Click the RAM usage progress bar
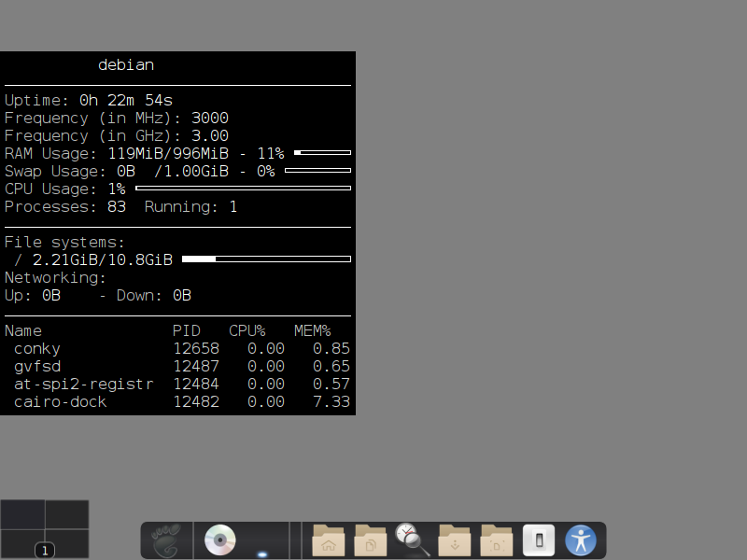This screenshot has height=560, width=747. (320, 151)
